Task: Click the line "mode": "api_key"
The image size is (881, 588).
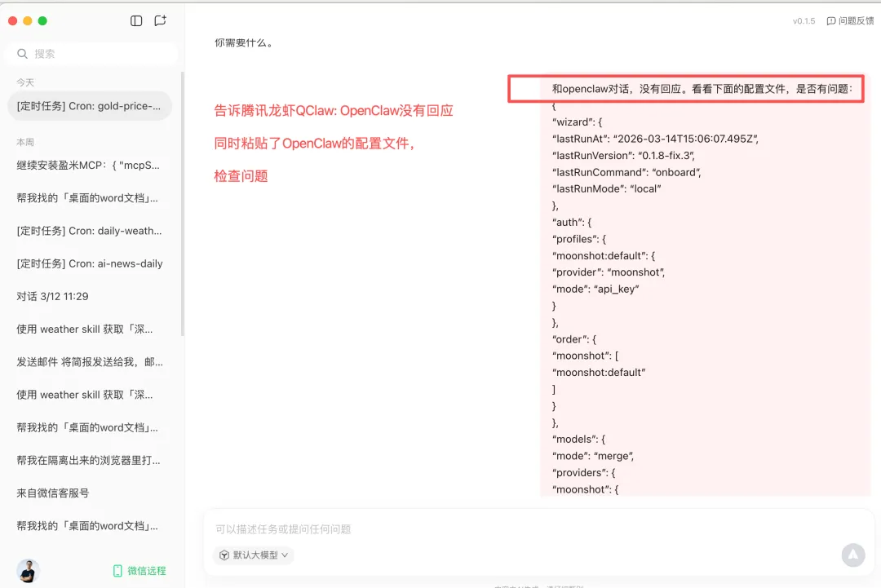Action: [x=595, y=290]
